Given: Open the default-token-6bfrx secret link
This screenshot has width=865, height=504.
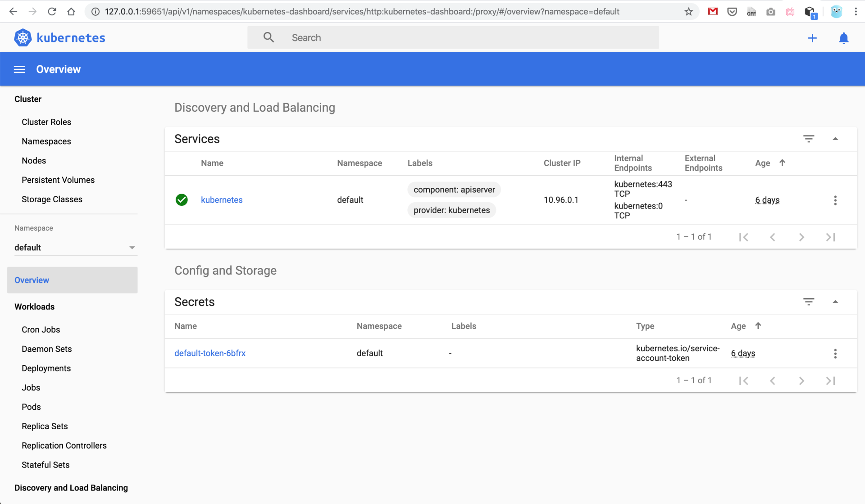Looking at the screenshot, I should (209, 354).
